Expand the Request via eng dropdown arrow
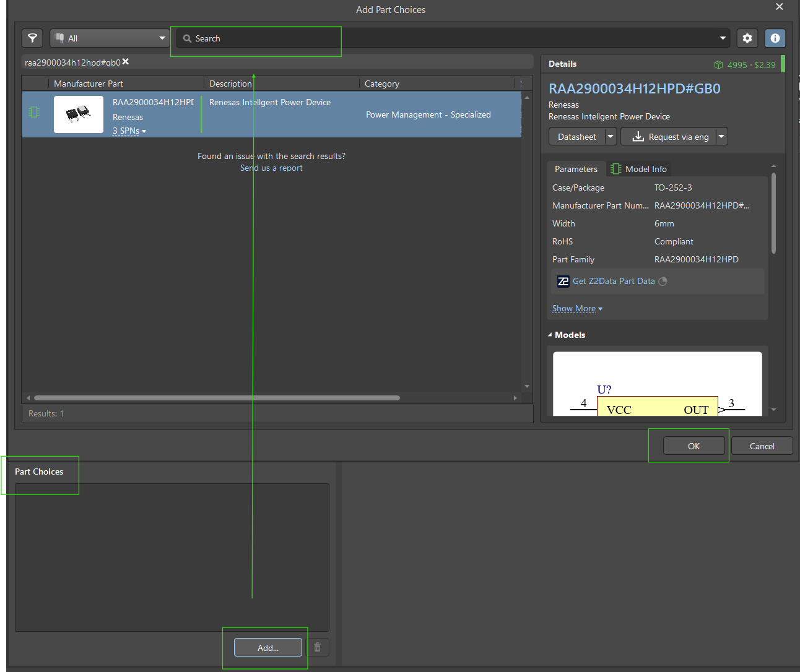800x672 pixels. [721, 137]
